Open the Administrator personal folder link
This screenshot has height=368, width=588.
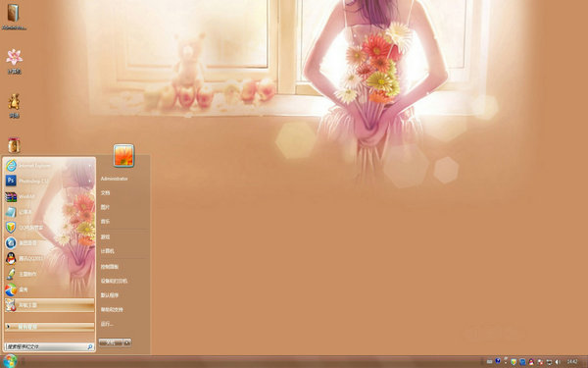(x=115, y=179)
